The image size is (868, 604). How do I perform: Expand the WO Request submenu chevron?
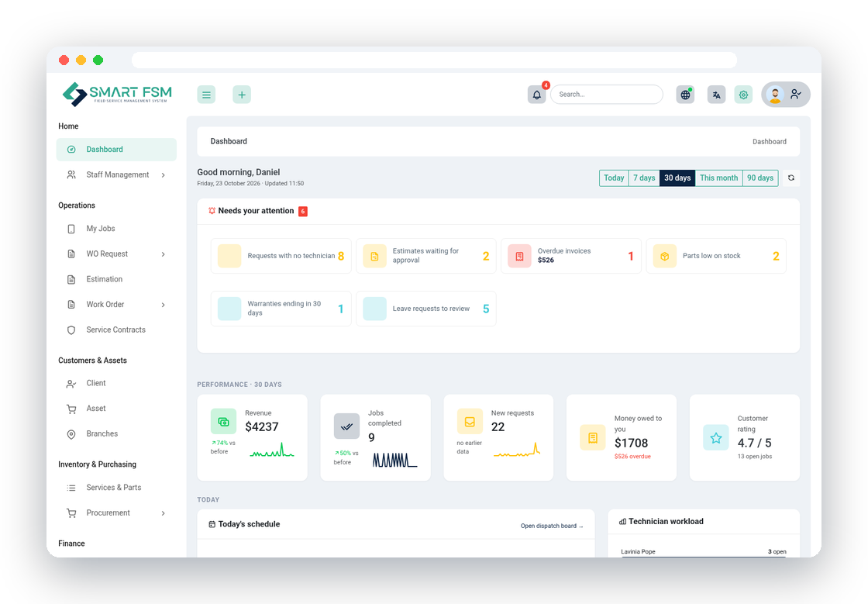(x=164, y=254)
